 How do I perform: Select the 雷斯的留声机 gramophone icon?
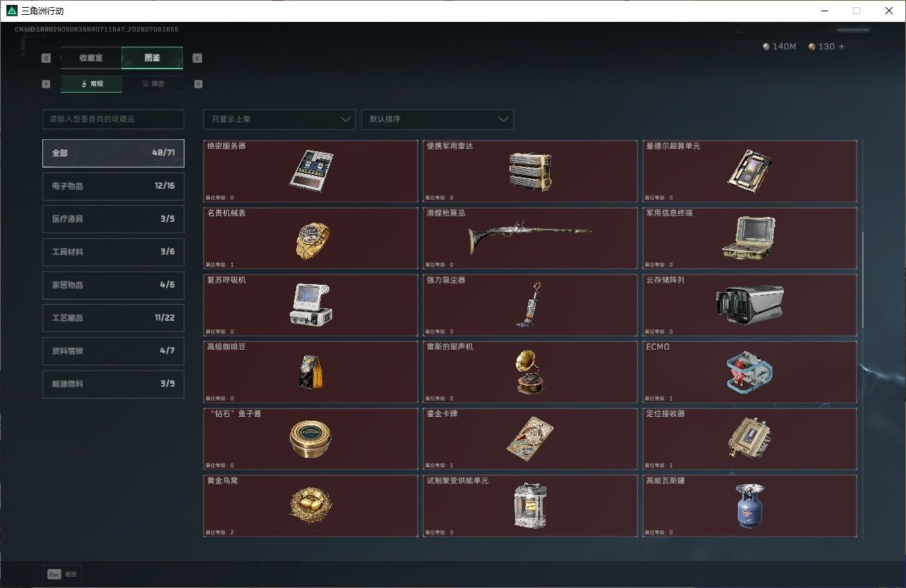[530, 371]
